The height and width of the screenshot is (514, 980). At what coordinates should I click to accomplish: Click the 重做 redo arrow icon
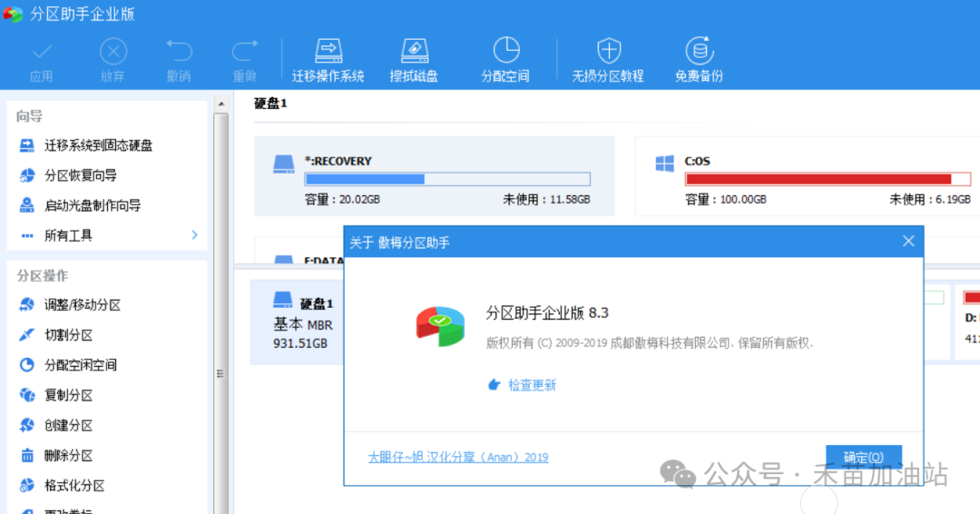tap(244, 52)
